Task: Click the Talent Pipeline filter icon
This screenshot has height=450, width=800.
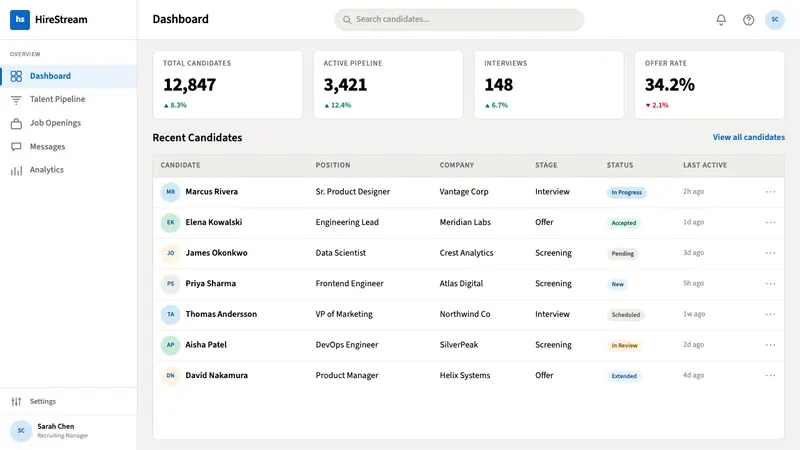Action: pos(16,99)
